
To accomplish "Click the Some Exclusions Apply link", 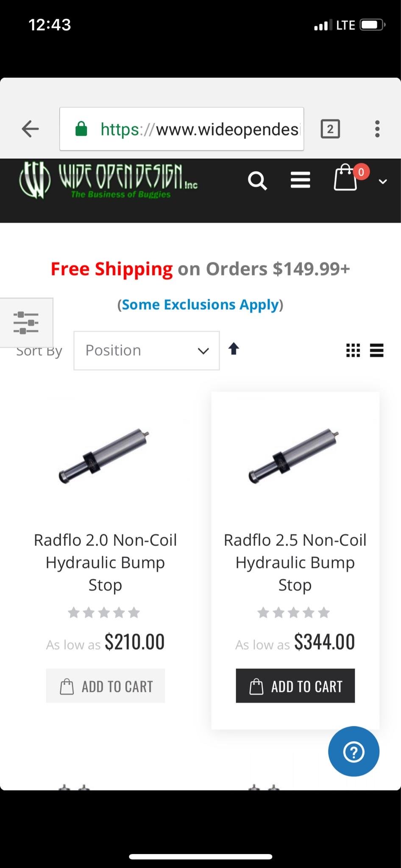I will tap(200, 305).
